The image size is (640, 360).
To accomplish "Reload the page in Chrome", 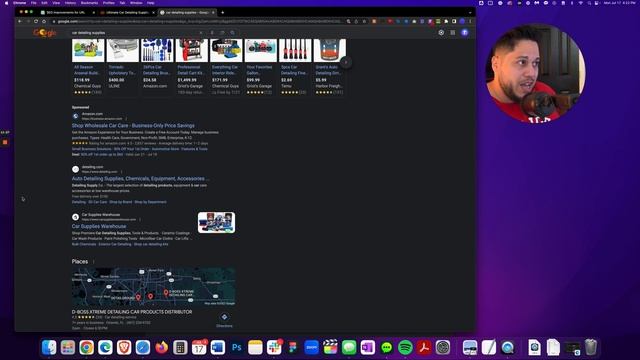I will [x=36, y=21].
